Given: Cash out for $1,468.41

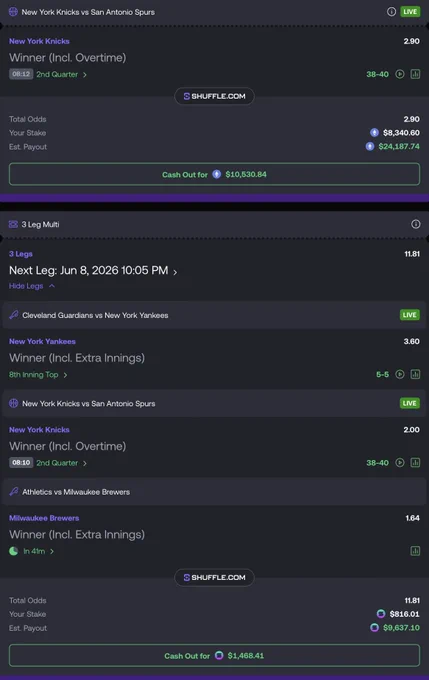Looking at the screenshot, I should (x=214, y=656).
